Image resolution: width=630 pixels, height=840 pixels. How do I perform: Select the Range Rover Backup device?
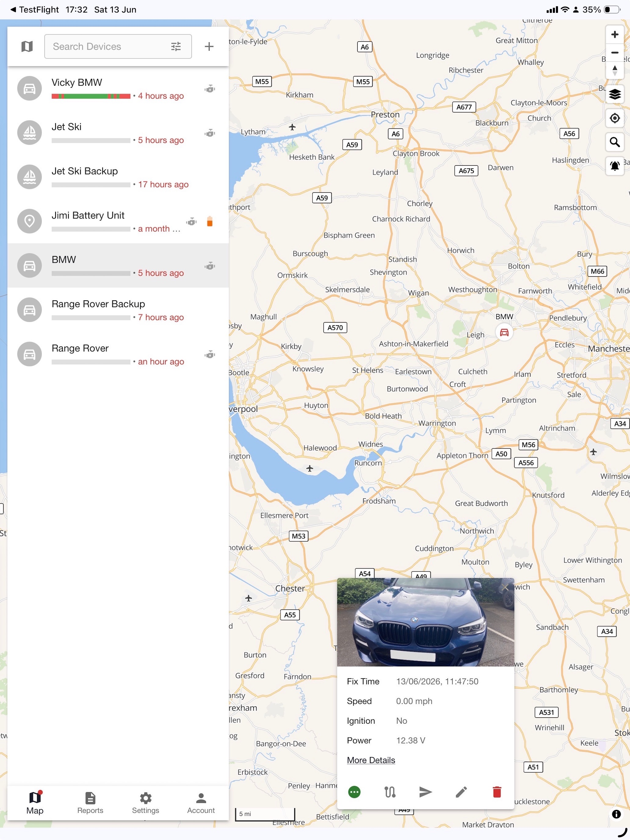point(118,310)
